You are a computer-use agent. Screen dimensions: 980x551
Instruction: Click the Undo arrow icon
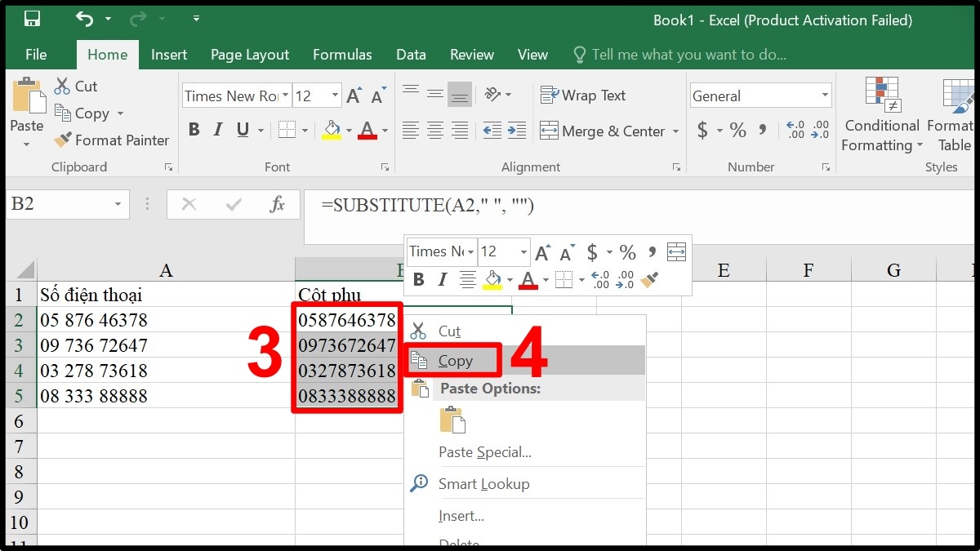[x=84, y=19]
